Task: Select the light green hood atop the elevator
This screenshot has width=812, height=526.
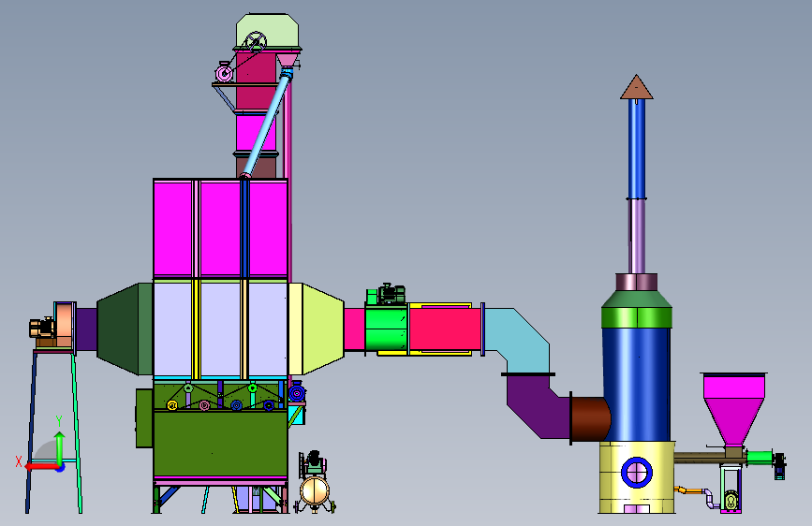Action: click(x=267, y=30)
